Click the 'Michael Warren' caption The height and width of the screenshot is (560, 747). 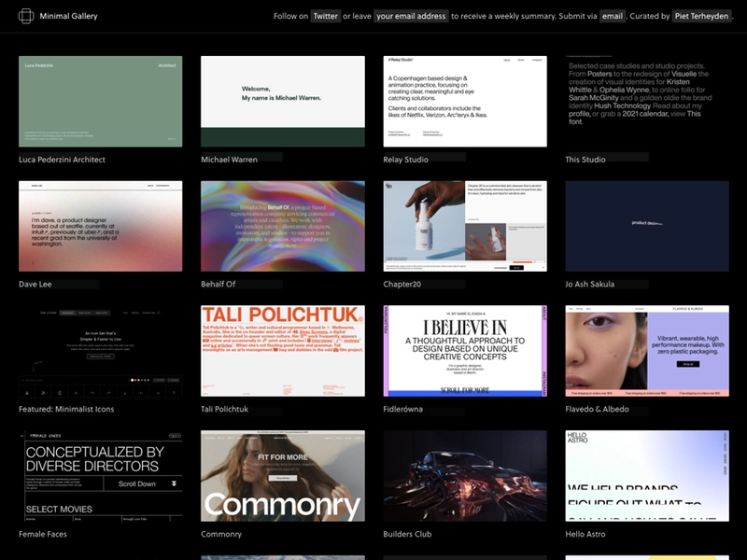(x=229, y=160)
